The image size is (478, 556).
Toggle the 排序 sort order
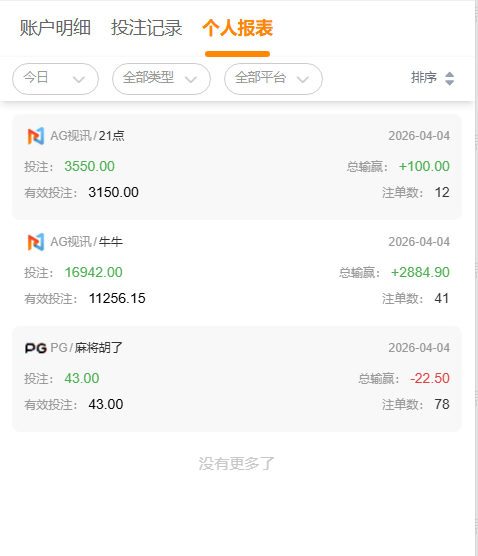click(x=433, y=78)
